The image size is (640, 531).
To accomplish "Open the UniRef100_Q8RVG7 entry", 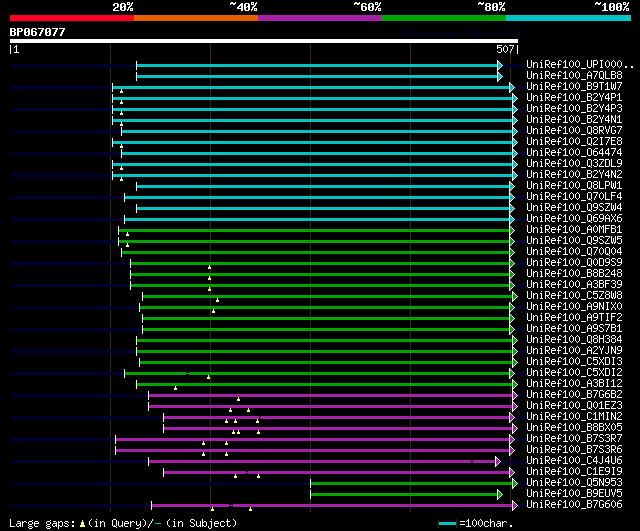I will 574,131.
